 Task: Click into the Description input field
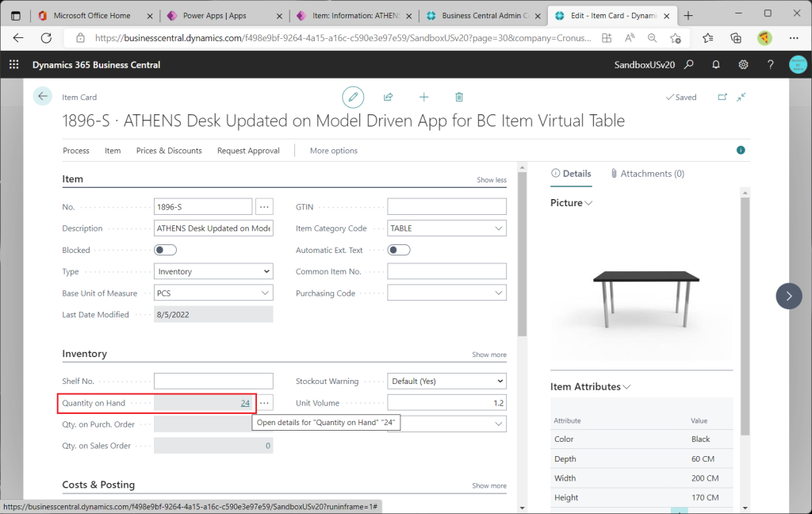tap(213, 228)
